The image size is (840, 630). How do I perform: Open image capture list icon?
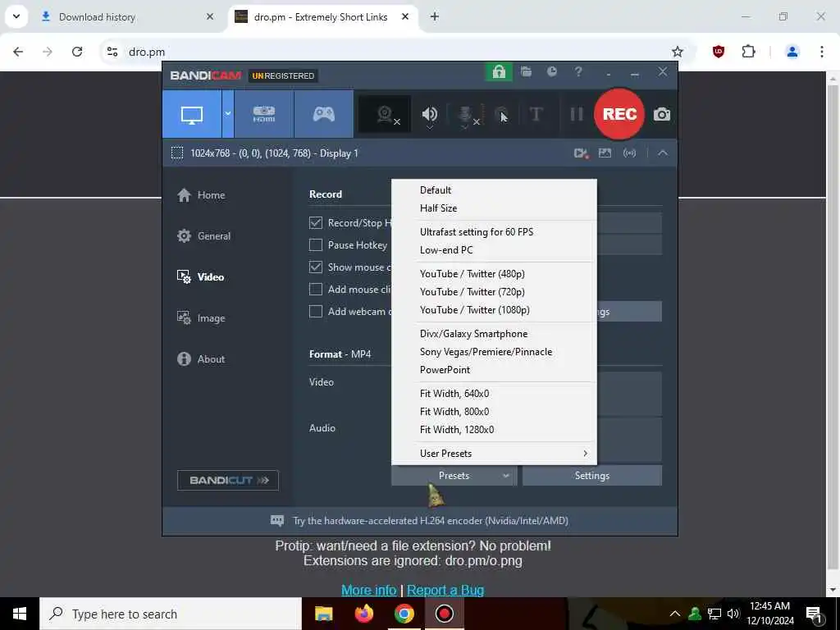coord(605,153)
